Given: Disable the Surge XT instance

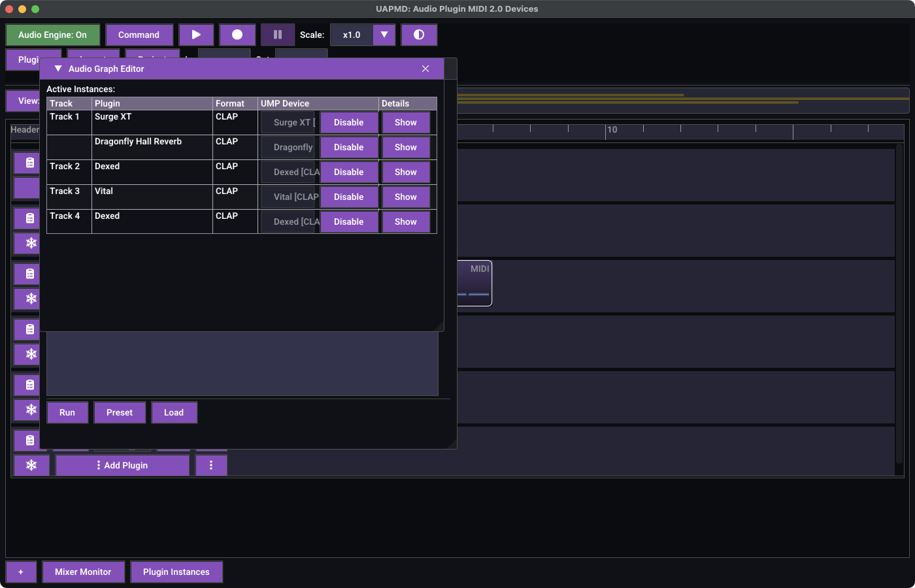Looking at the screenshot, I should [349, 122].
